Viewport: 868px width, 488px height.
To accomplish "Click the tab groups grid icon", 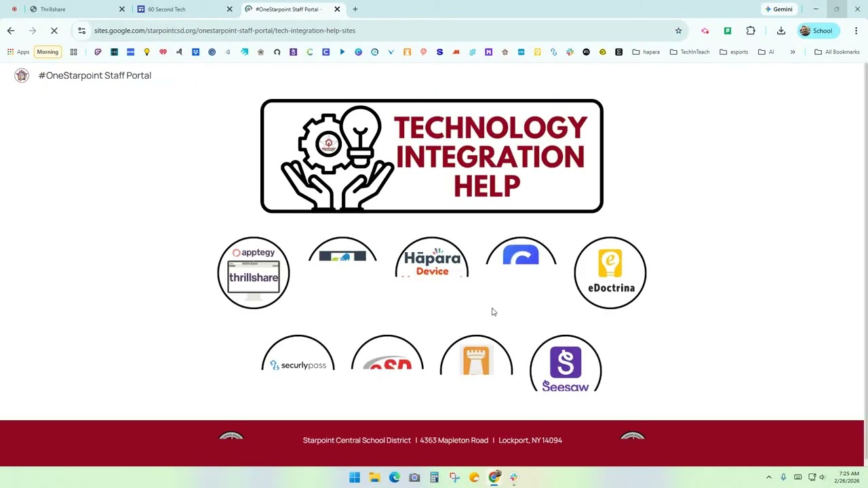I will tap(73, 52).
